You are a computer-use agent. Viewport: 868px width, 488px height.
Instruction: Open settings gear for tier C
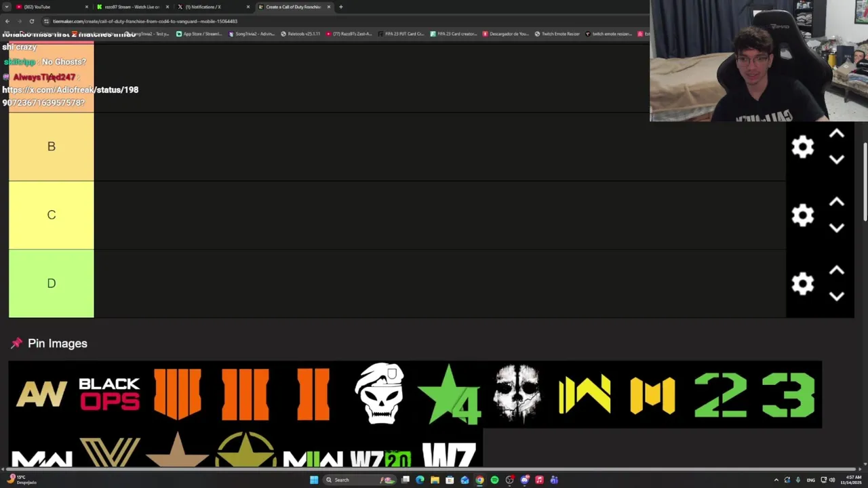[803, 216]
